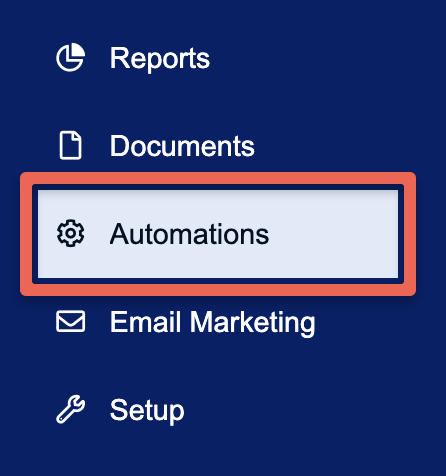Navigate to Reports via its chart icon
This screenshot has height=476, width=446.
click(x=70, y=57)
